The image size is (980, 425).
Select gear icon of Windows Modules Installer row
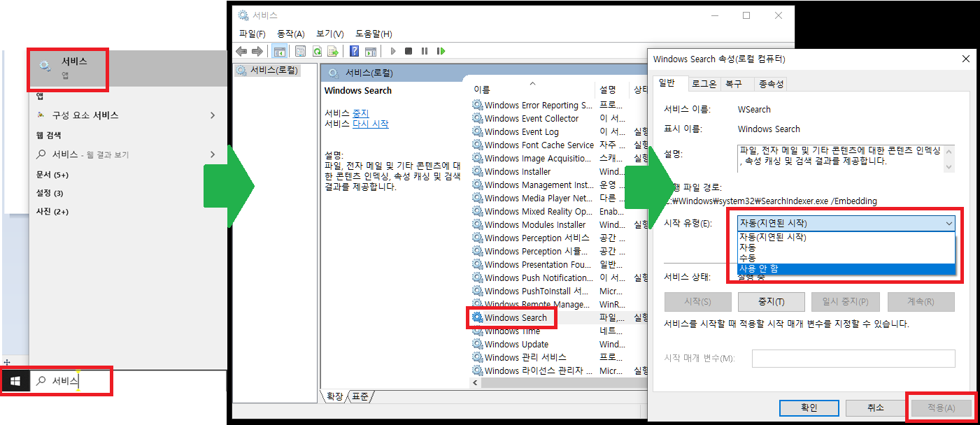coord(478,225)
